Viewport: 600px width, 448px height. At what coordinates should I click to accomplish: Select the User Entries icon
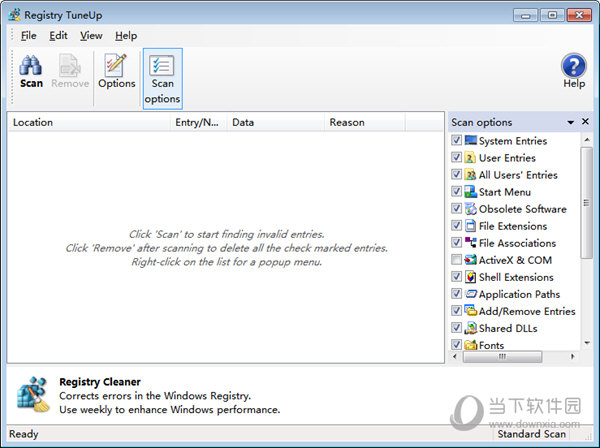coord(470,158)
